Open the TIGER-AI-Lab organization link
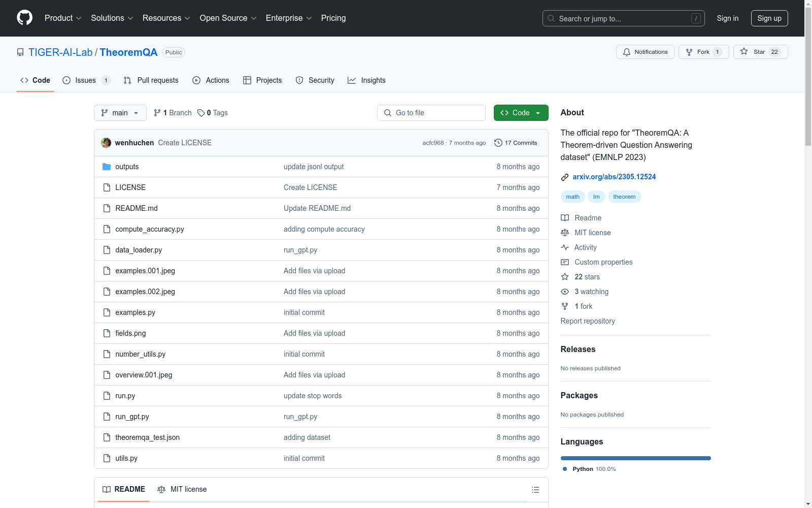Viewport: 812px width, 508px height. 60,52
